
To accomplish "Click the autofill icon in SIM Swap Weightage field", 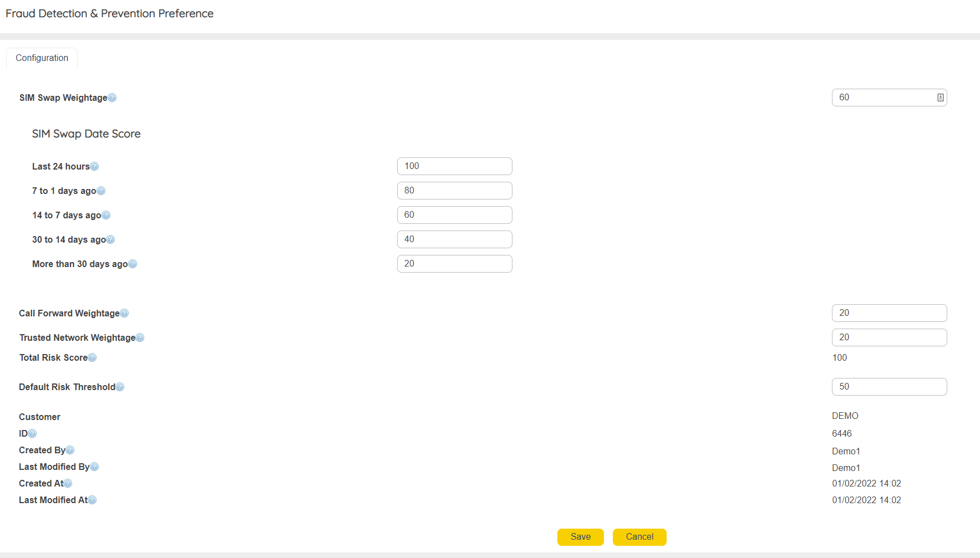I will (940, 98).
